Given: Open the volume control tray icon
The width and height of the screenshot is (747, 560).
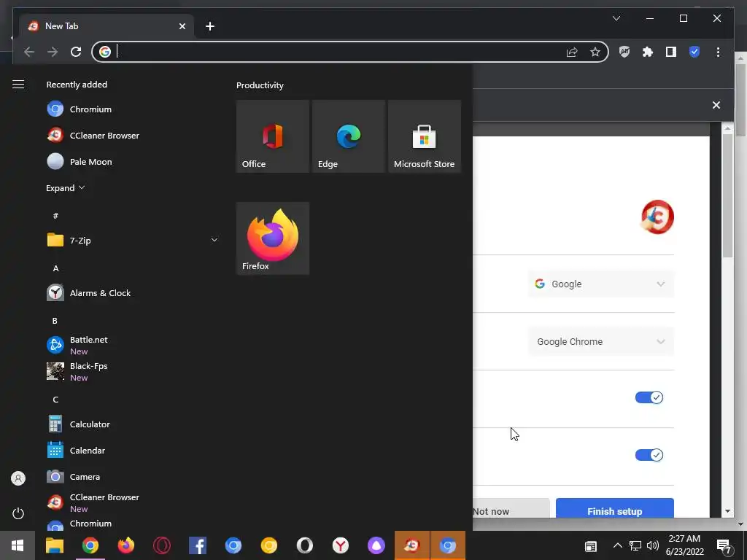Looking at the screenshot, I should [x=653, y=545].
